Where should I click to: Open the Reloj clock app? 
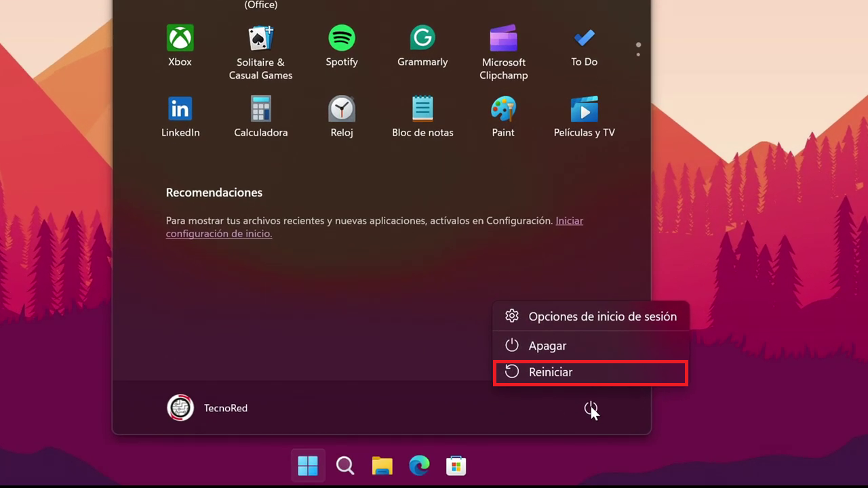click(341, 117)
